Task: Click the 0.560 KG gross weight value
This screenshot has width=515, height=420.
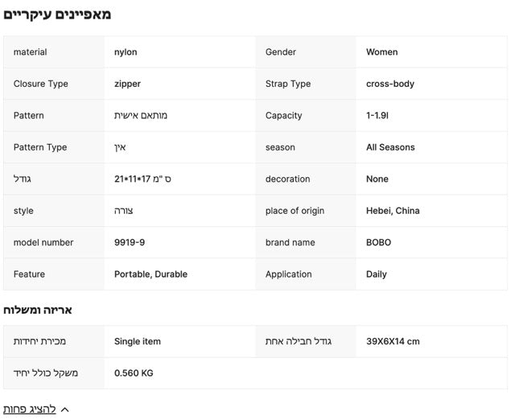Action: 134,373
